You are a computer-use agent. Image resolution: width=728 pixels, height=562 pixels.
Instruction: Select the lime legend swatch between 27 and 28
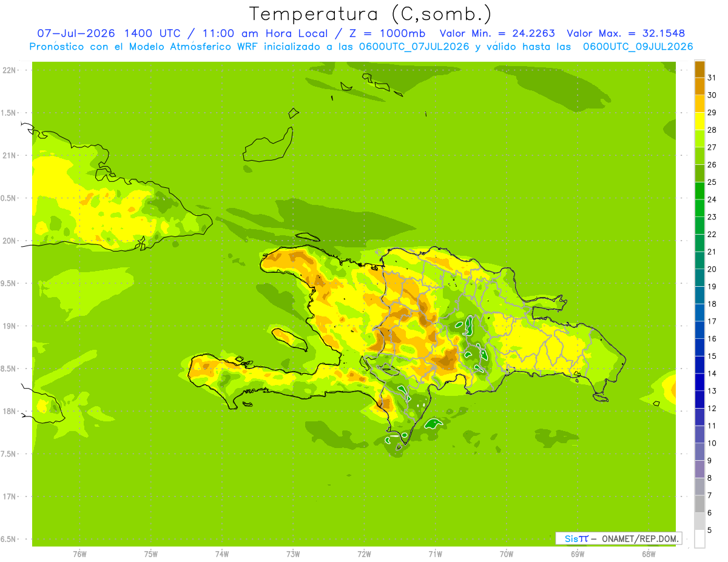(699, 138)
